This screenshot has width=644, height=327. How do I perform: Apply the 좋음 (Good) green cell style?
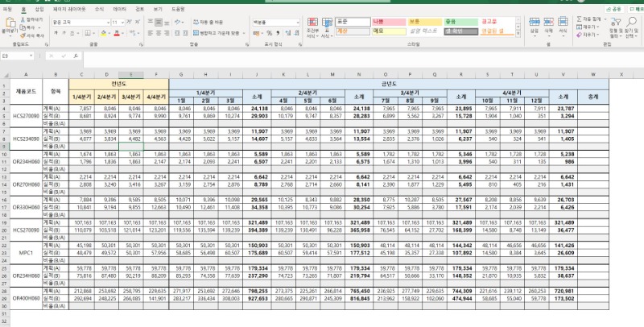[x=460, y=23]
